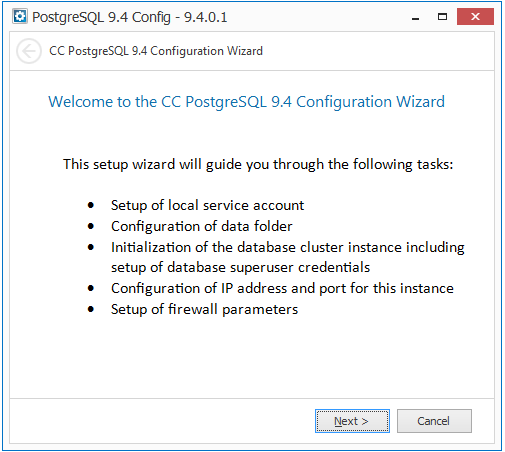Maximize the PostgreSQL 9.4 Config window
The height and width of the screenshot is (452, 505).
(x=442, y=17)
